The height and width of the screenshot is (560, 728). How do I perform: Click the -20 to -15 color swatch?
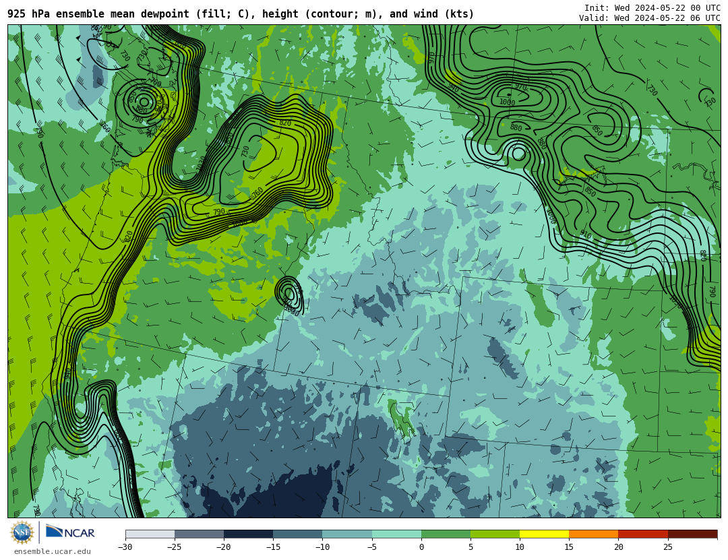248,534
